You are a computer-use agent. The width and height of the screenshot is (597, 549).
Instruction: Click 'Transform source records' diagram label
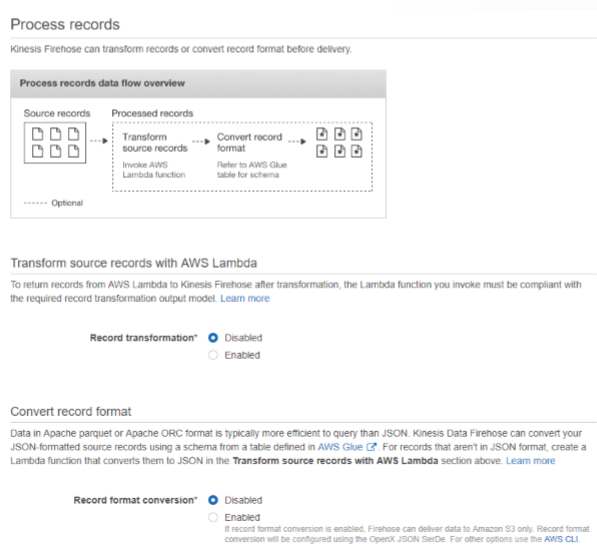coord(155,142)
